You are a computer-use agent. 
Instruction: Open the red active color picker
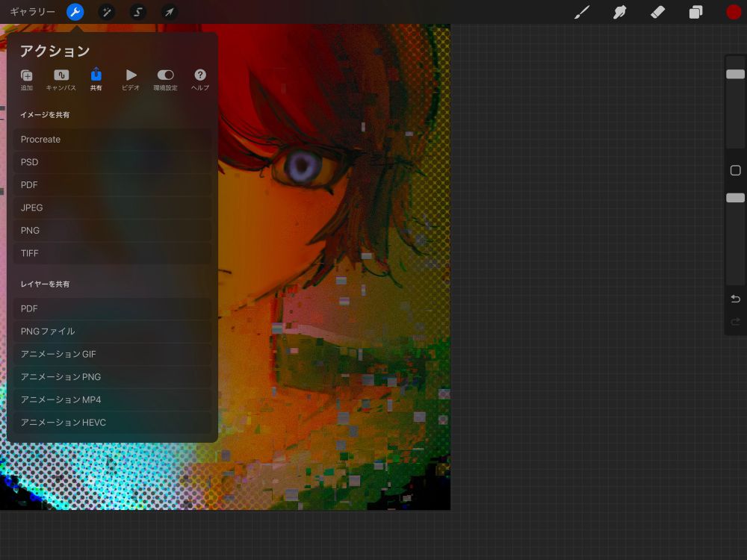point(734,12)
